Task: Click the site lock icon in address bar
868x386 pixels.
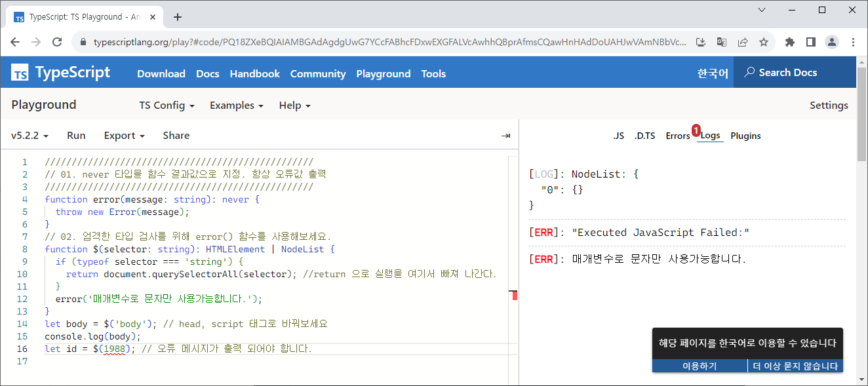Action: point(83,42)
